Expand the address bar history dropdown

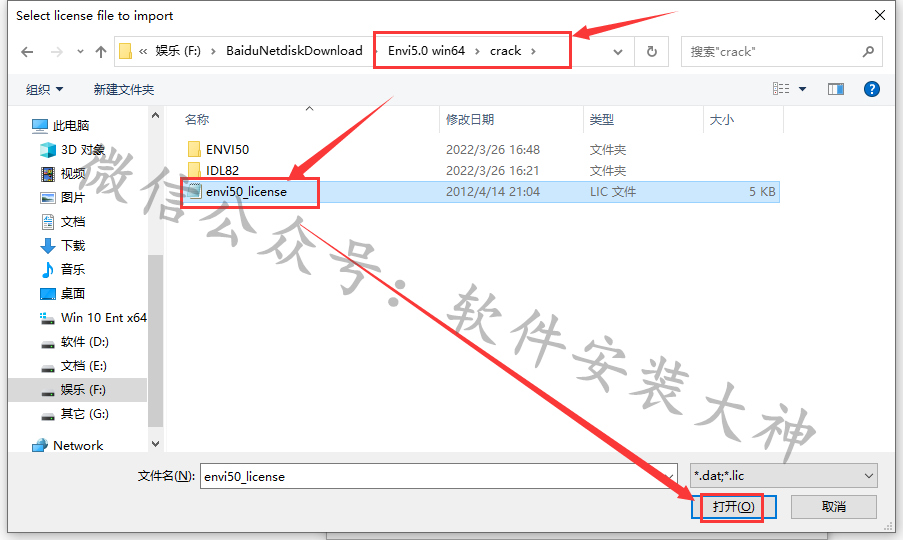(x=617, y=52)
